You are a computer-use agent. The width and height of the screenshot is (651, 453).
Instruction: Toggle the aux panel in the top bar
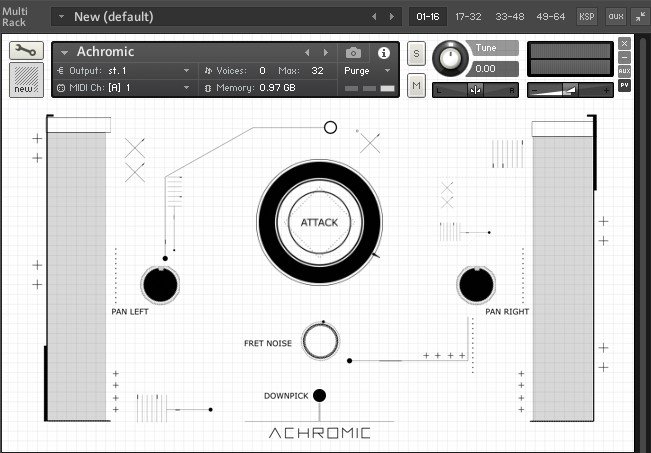[616, 17]
